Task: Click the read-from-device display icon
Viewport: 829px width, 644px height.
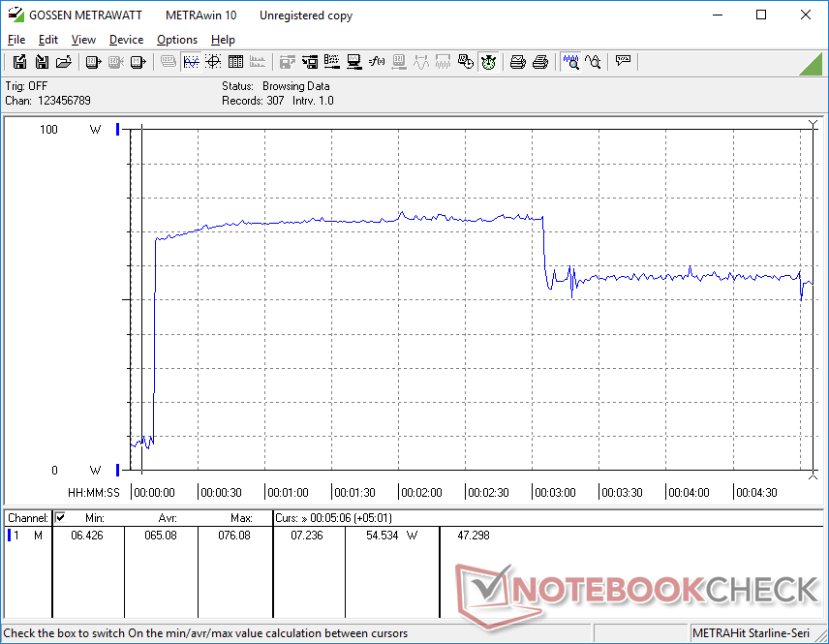Action: click(93, 62)
